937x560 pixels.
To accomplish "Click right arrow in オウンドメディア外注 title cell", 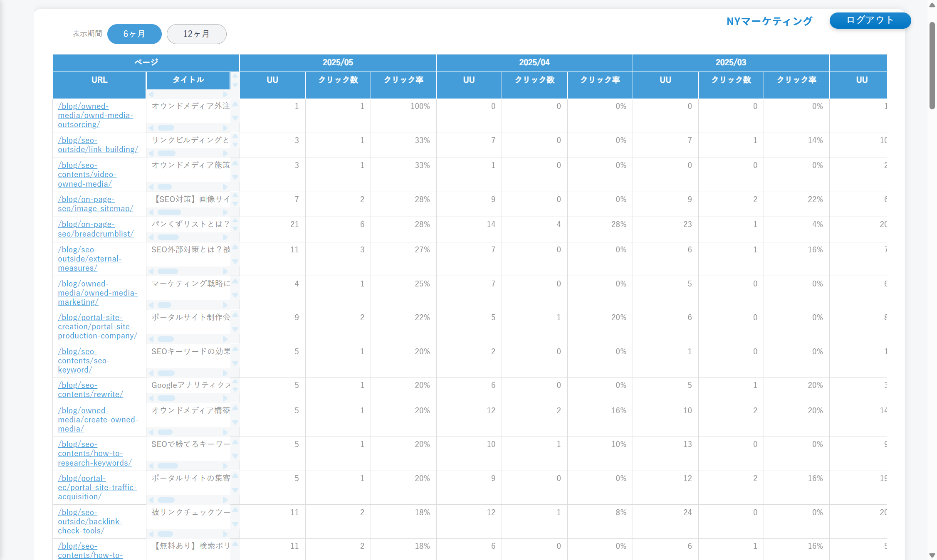I will point(225,128).
